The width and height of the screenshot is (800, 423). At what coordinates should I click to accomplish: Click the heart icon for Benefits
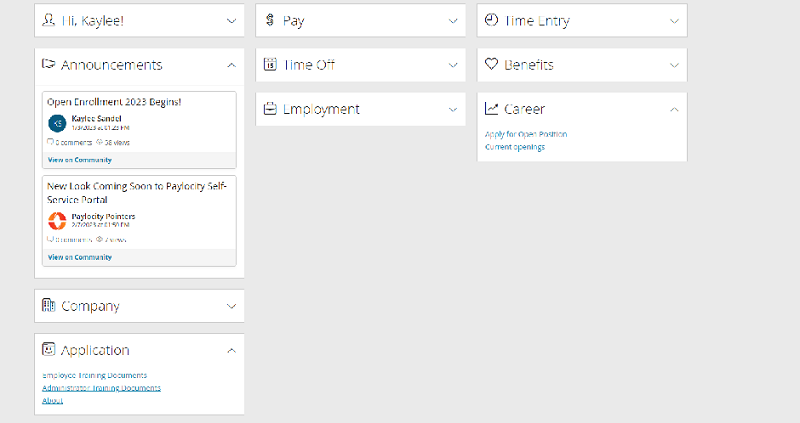pos(491,64)
